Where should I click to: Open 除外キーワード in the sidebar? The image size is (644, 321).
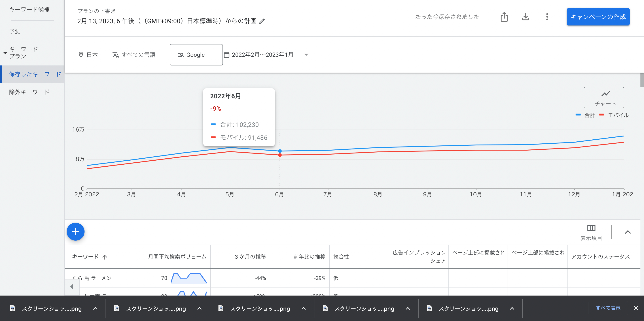click(29, 92)
